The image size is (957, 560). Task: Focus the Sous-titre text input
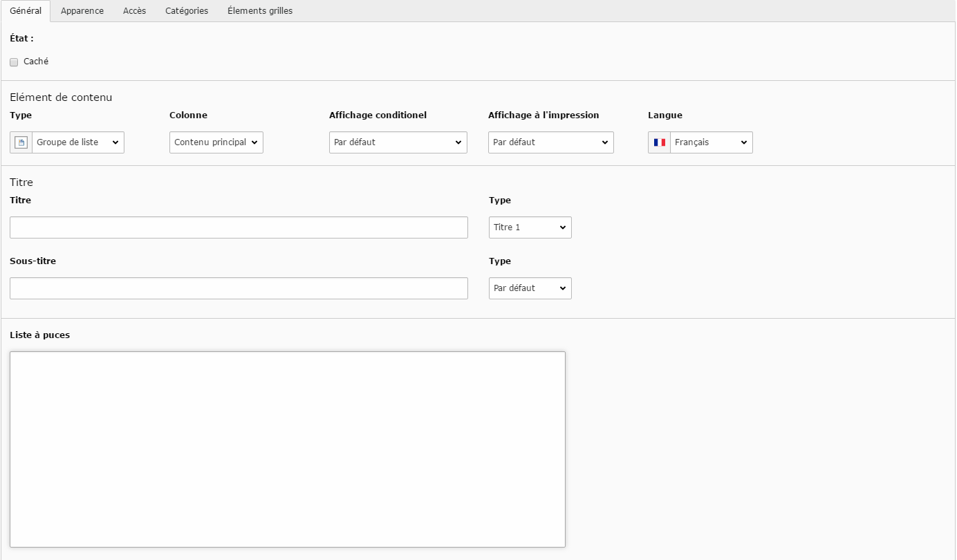point(239,288)
